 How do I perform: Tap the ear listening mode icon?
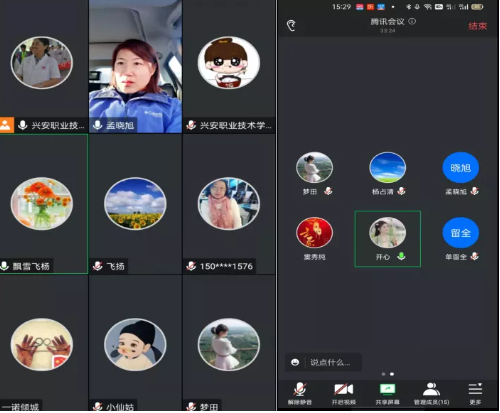pos(291,25)
